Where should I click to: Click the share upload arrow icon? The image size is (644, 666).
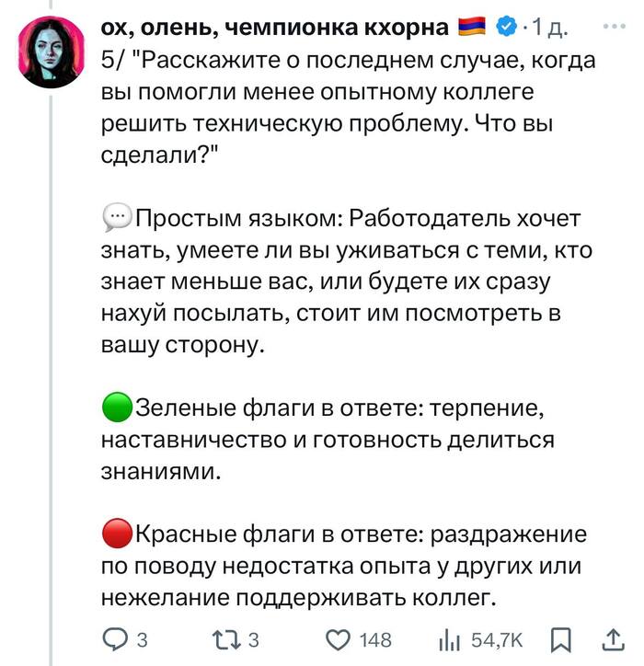tap(613, 638)
